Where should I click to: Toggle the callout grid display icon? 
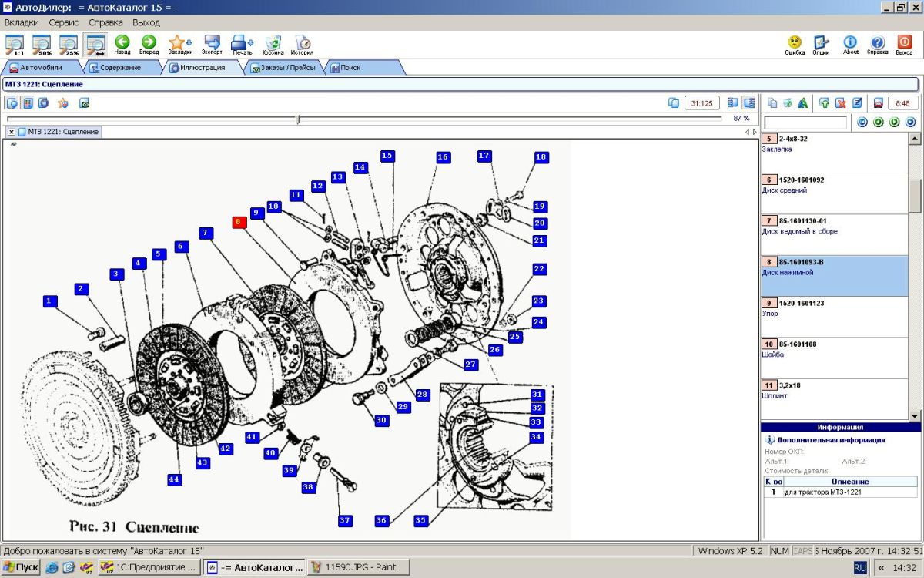(x=28, y=102)
